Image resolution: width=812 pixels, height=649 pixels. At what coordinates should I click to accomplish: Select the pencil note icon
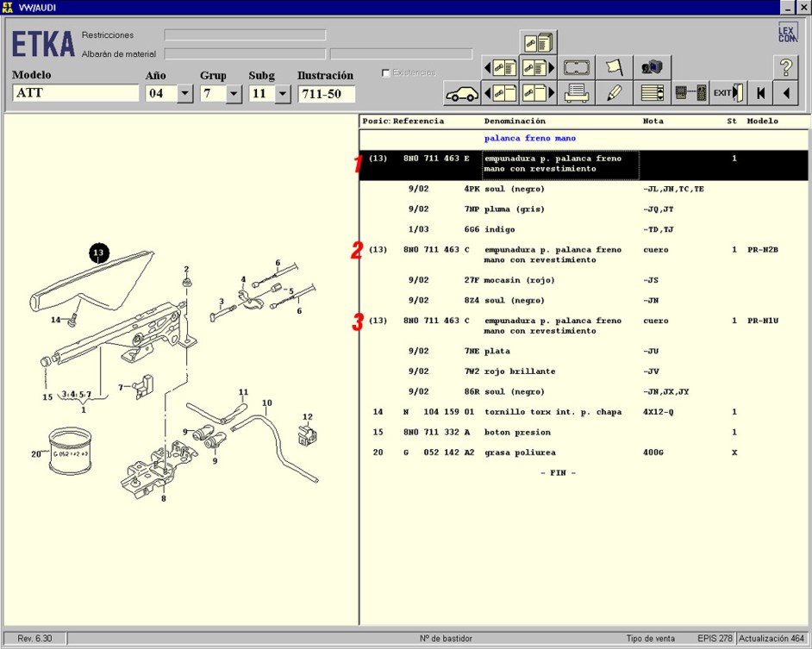click(615, 93)
